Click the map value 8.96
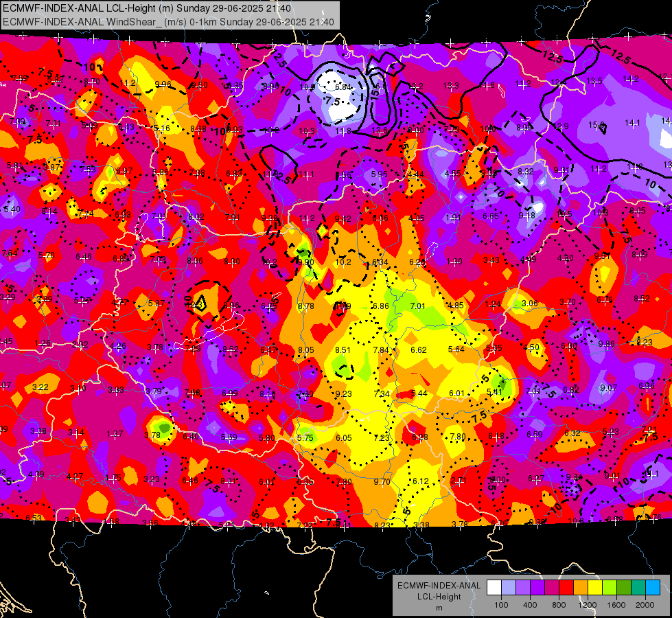Screen dimensions: 672x618 [x=231, y=305]
